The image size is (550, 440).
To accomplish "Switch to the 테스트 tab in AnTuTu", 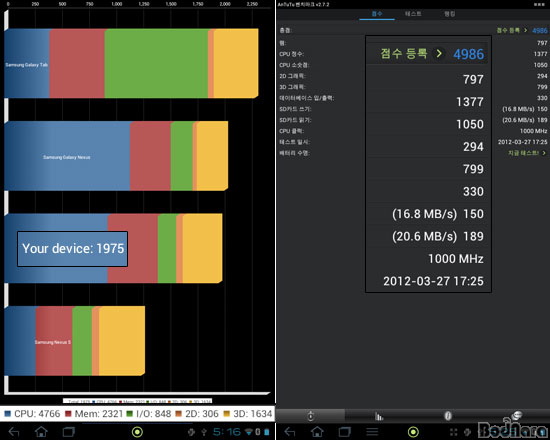I will (413, 14).
